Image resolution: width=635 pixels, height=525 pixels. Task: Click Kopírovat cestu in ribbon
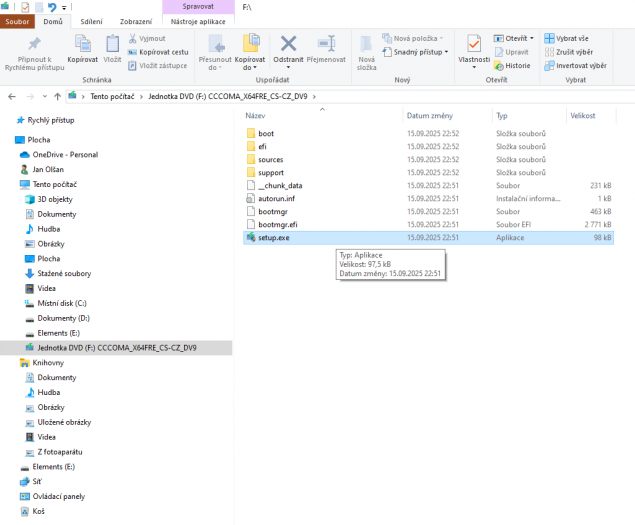click(158, 52)
